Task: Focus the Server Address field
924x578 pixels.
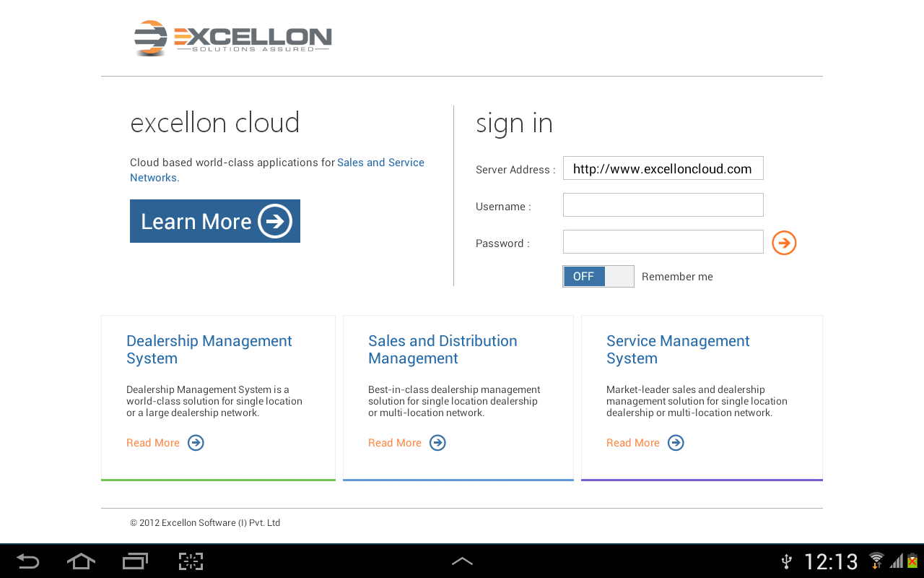Action: [x=663, y=168]
